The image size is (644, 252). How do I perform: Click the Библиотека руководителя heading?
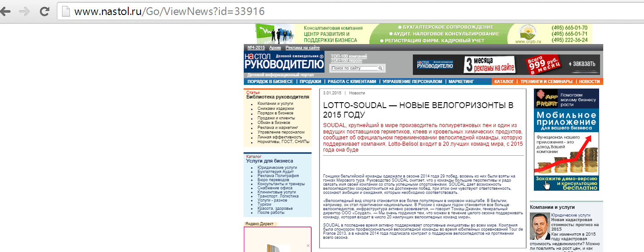278,97
